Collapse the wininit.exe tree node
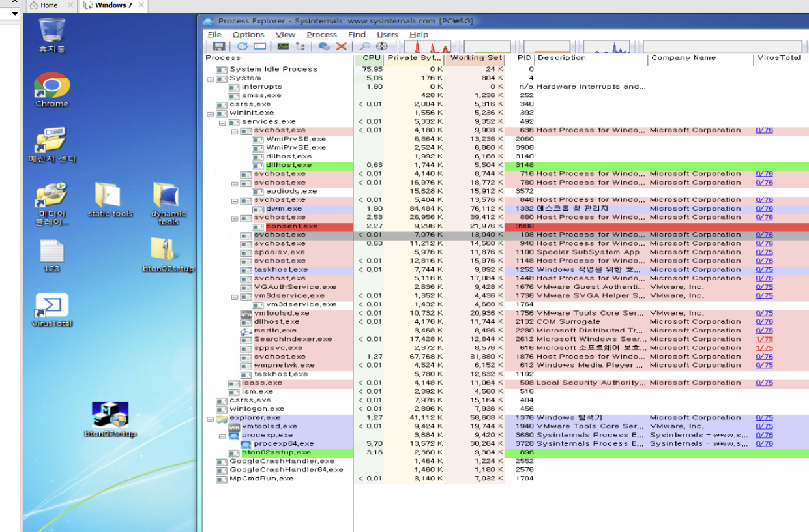 pyautogui.click(x=210, y=113)
